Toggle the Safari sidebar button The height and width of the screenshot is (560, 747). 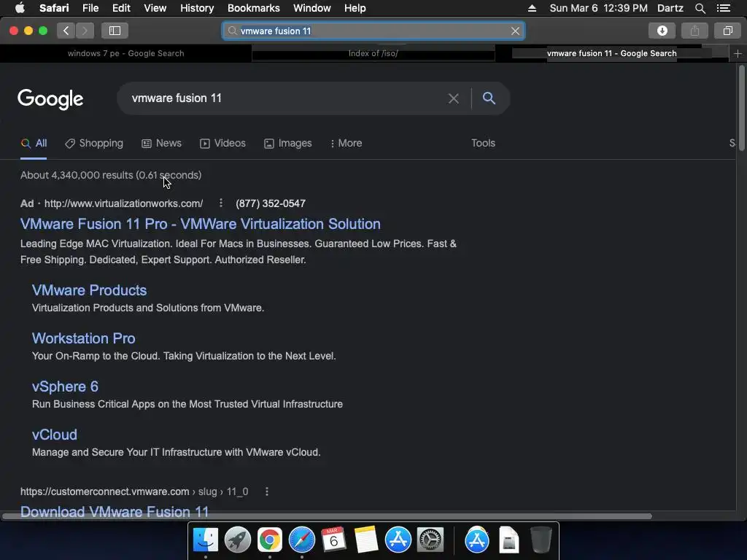tap(115, 31)
